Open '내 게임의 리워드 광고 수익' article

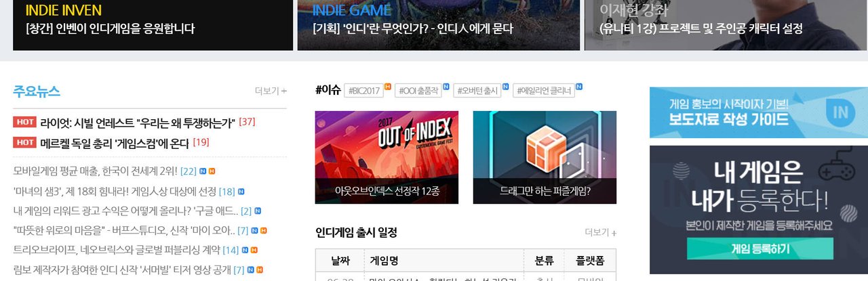tap(125, 211)
